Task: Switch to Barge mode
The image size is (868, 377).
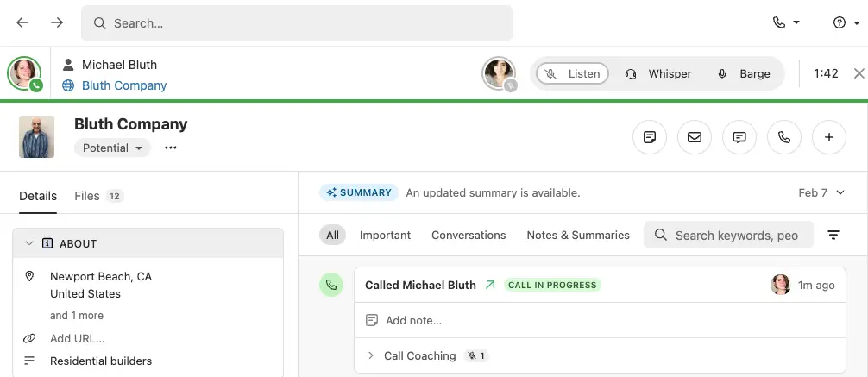Action: click(744, 73)
